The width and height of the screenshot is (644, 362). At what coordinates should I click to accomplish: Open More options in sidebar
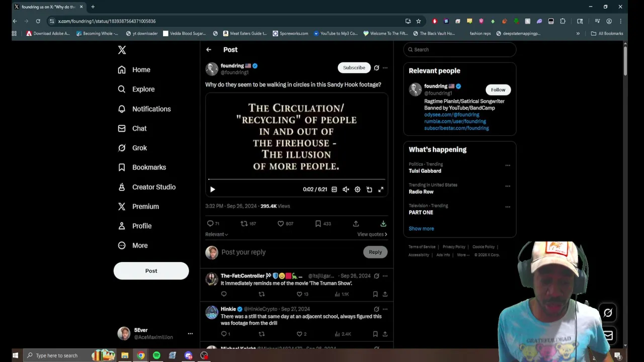pyautogui.click(x=132, y=246)
